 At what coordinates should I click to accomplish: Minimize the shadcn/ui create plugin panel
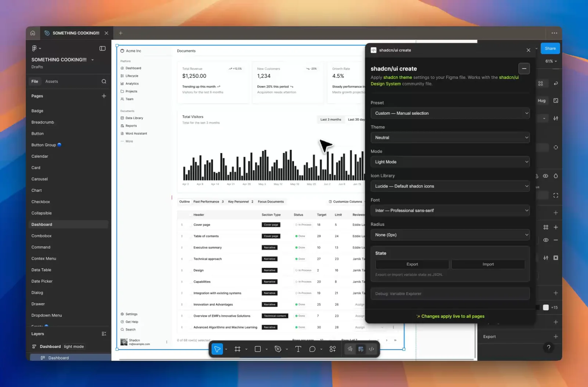[524, 69]
